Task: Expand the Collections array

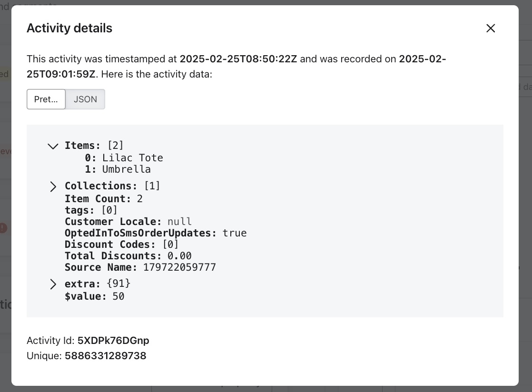Action: pos(53,186)
